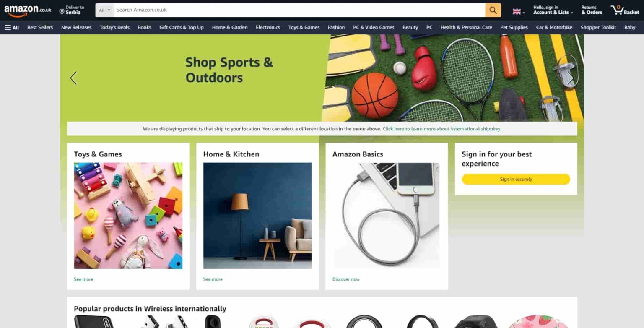Open the hamburger All menu
644x328 pixels.
click(12, 27)
